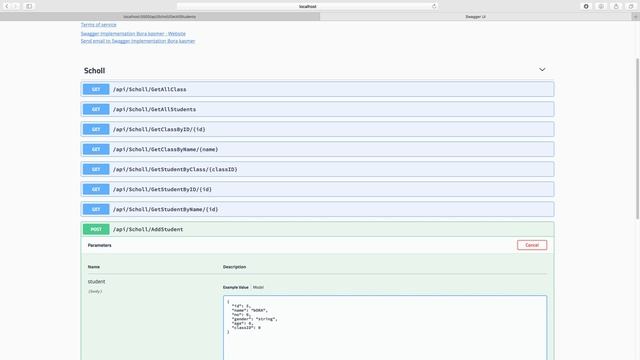Viewport: 640px width, 360px height.
Task: Open a new tab with plus icon
Action: [636, 17]
